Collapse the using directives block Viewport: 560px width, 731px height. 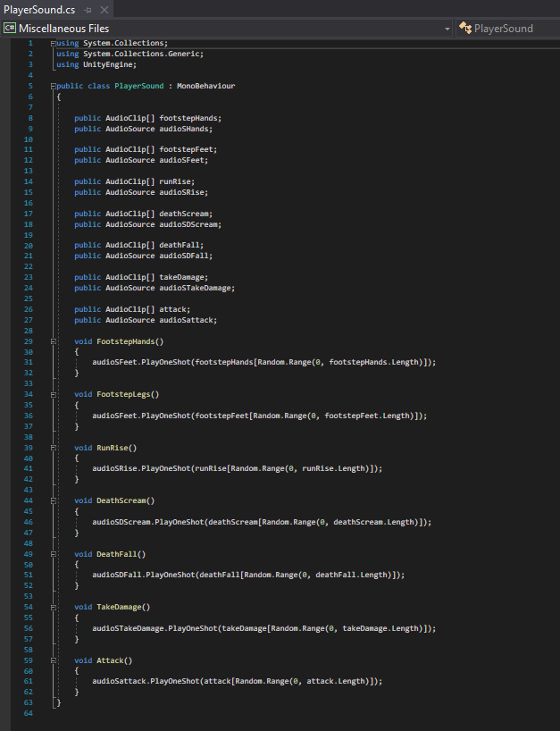coord(53,43)
